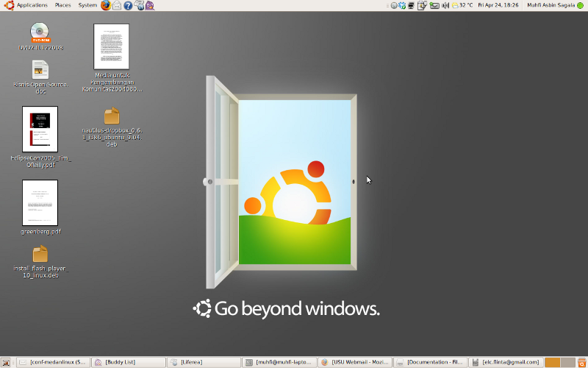Viewport: 588px width, 368px height.
Task: Switch to the USU Webmail Mozilla window
Action: point(355,362)
